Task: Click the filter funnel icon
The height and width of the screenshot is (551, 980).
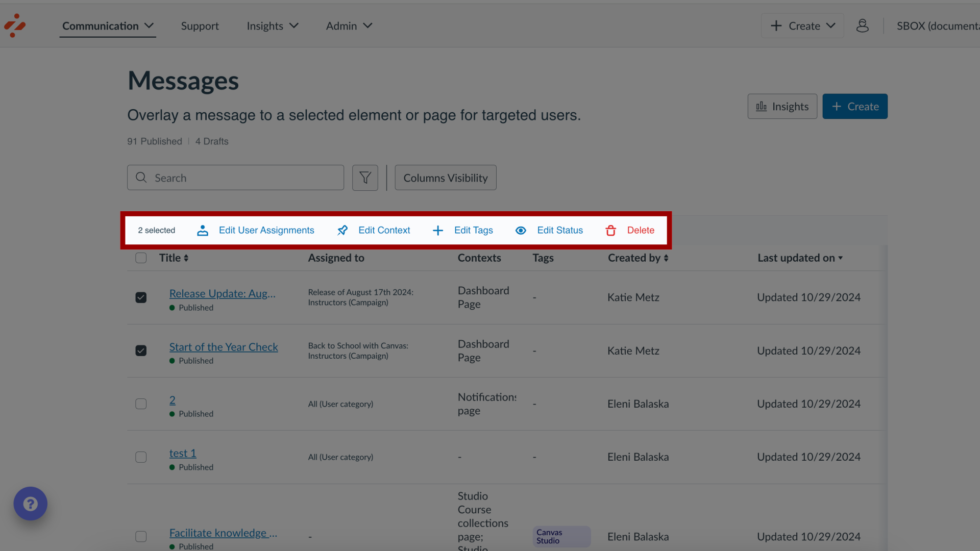Action: pos(365,177)
